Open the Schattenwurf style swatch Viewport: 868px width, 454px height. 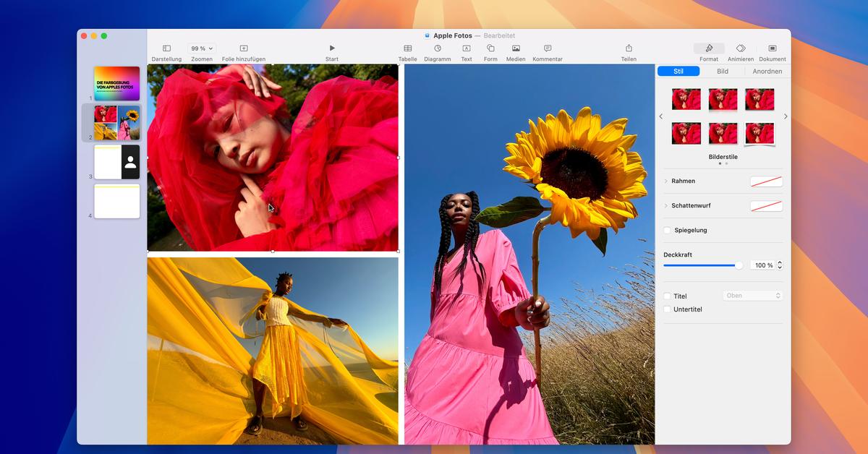coord(766,206)
